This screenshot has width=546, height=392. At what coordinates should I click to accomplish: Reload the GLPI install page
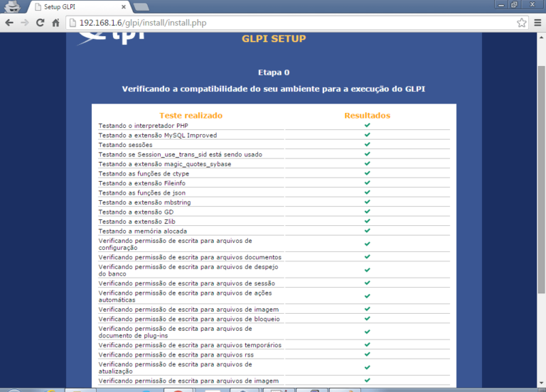point(41,23)
